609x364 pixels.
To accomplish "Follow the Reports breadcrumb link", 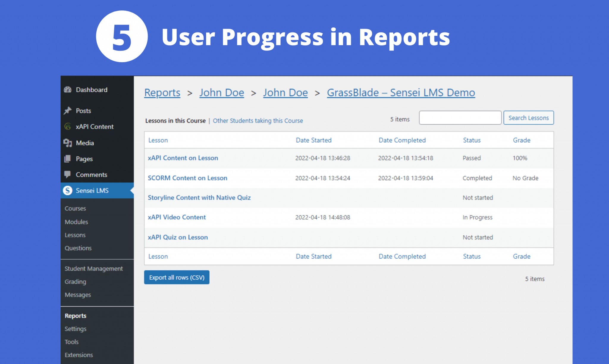I will click(x=162, y=92).
